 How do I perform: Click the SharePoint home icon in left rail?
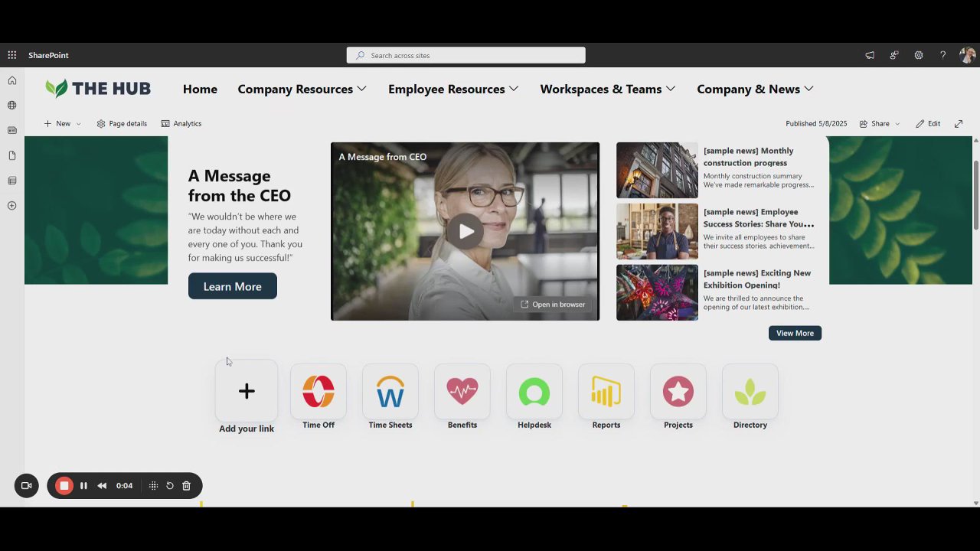click(12, 80)
